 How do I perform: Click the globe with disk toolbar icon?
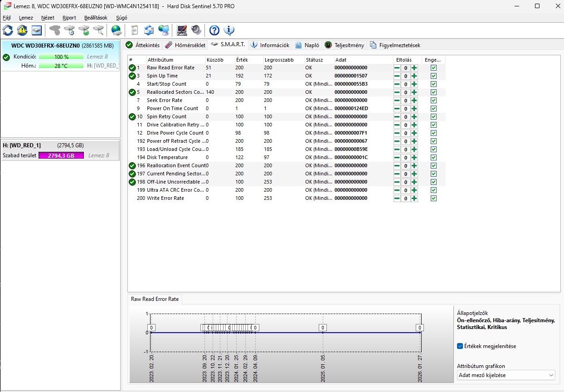coord(117,30)
